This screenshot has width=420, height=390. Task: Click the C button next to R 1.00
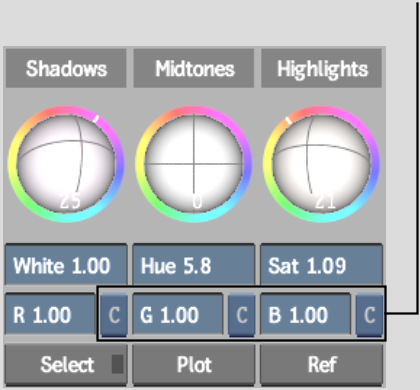coord(114,315)
